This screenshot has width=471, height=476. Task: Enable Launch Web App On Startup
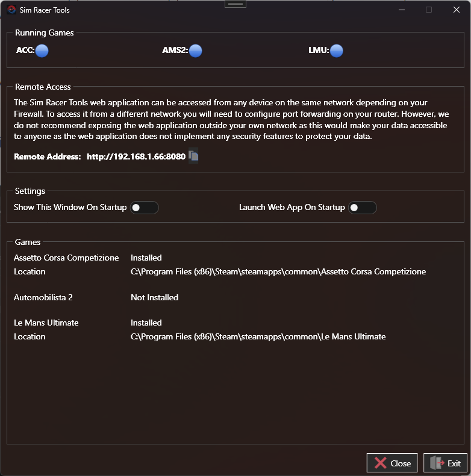click(x=363, y=208)
